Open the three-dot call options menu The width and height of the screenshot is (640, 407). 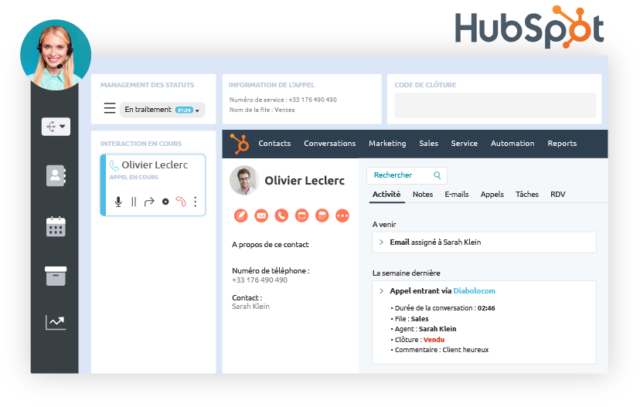[196, 202]
